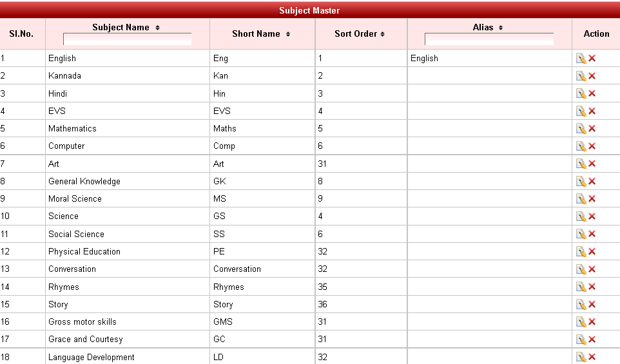Click the Art subject name cell
The height and width of the screenshot is (364, 620).
point(53,164)
